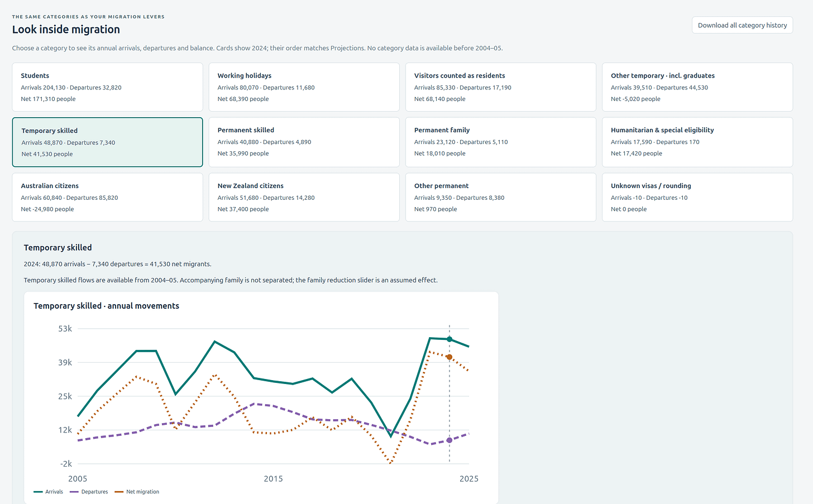Choose Humanitarian & special eligibility card
This screenshot has width=813, height=504.
[697, 142]
